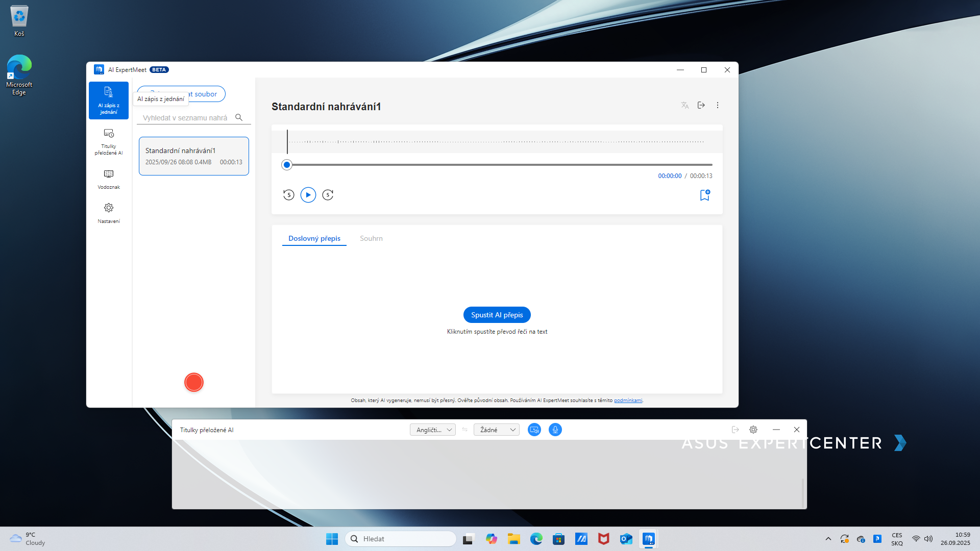
Task: Click the playback progress slider handle
Action: [287, 165]
